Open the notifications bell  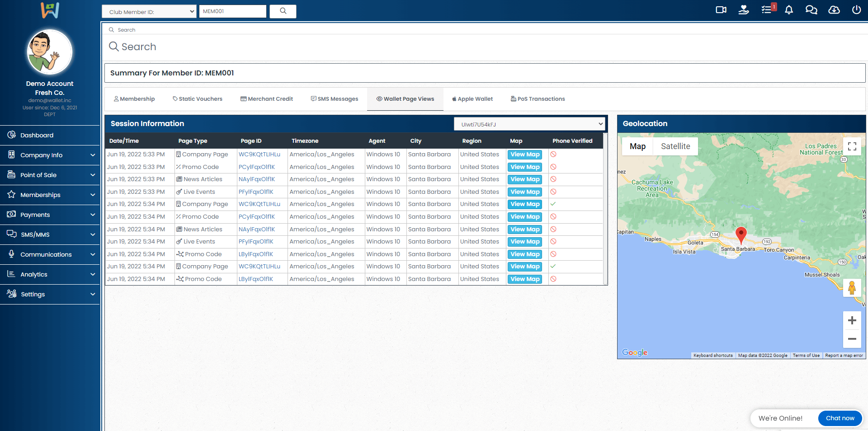[789, 10]
